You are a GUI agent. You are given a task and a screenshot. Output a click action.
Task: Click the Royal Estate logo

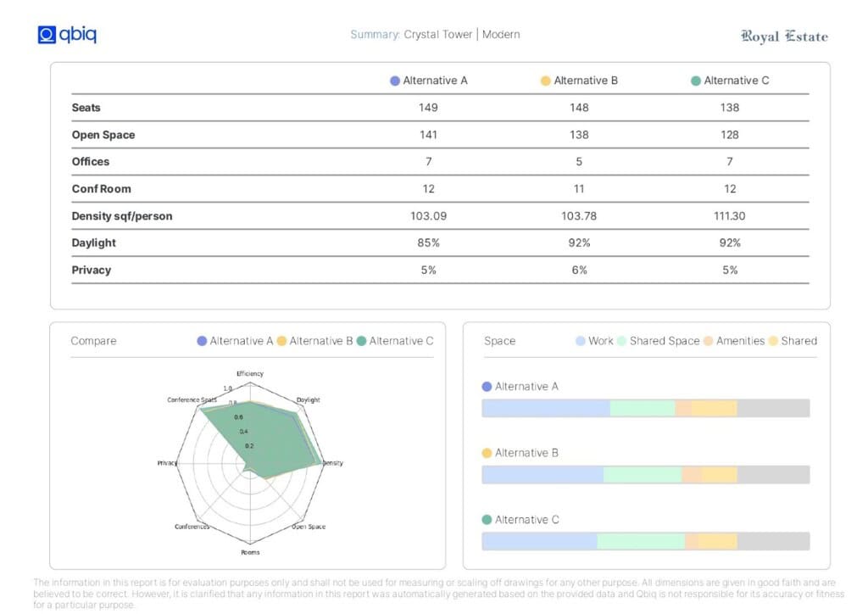click(784, 36)
